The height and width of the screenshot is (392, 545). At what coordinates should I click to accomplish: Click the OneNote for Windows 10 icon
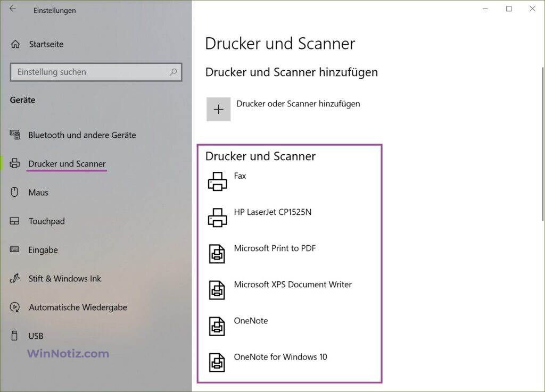pyautogui.click(x=217, y=362)
